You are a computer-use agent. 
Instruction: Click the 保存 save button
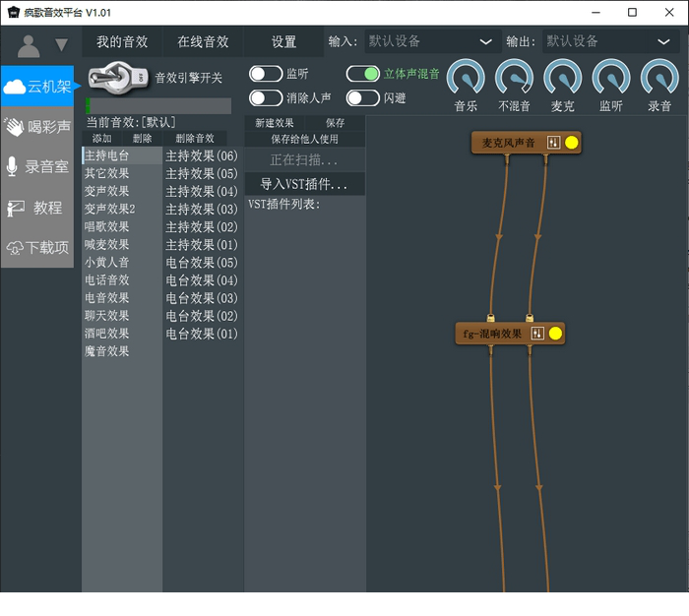336,123
